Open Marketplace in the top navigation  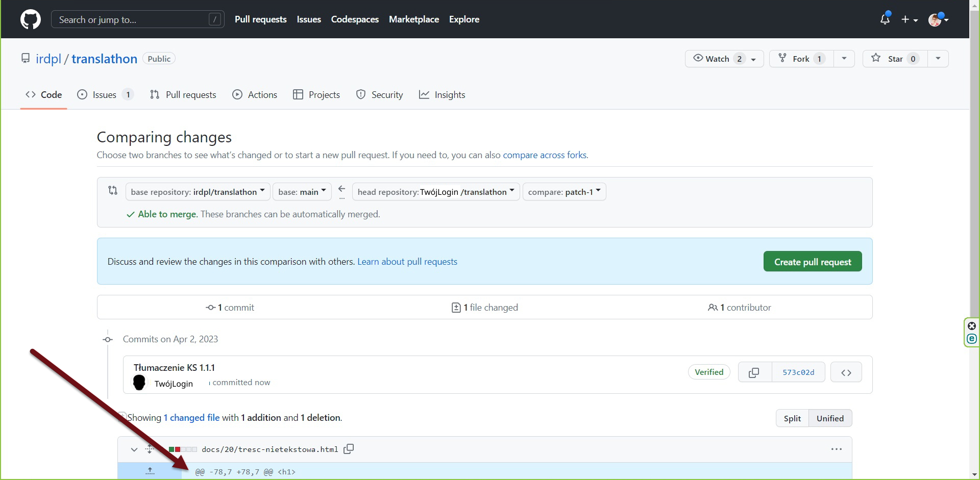[x=414, y=19]
